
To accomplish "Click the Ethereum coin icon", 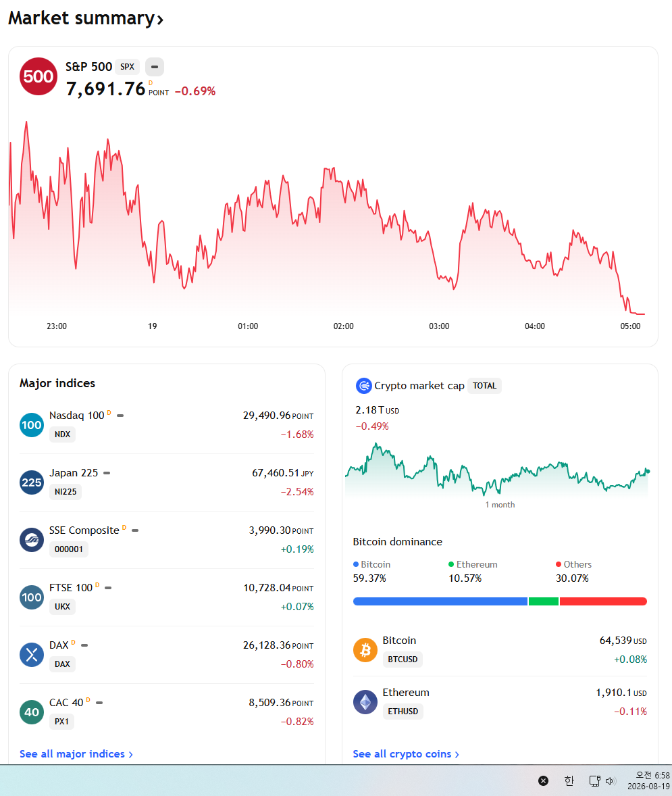I will point(365,702).
